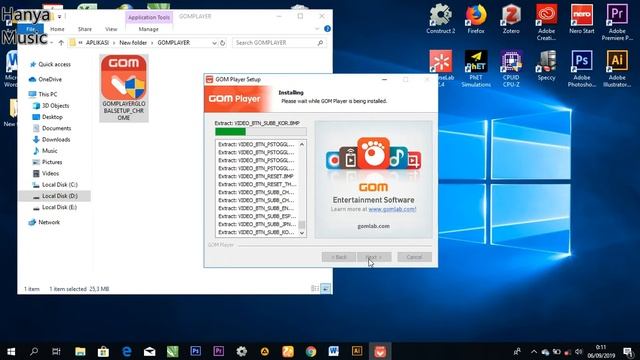Open Construct 2 desktop shortcut
The image size is (640, 360).
440,19
